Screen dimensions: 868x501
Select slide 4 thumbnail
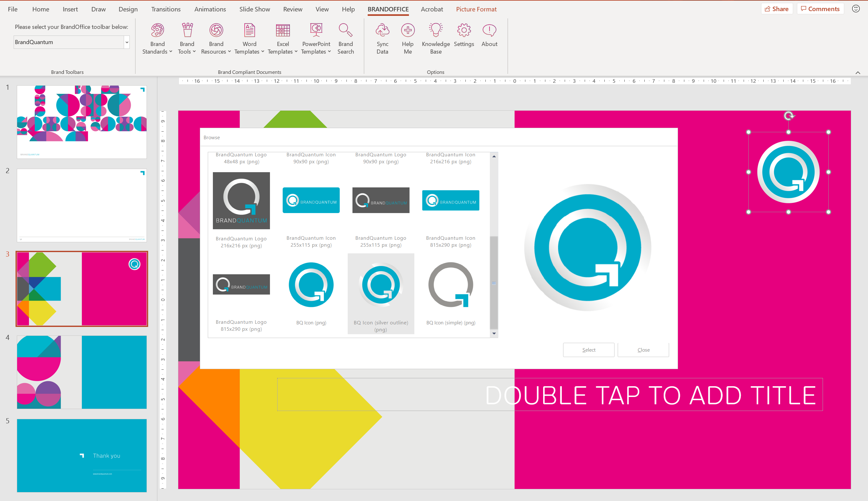point(82,372)
